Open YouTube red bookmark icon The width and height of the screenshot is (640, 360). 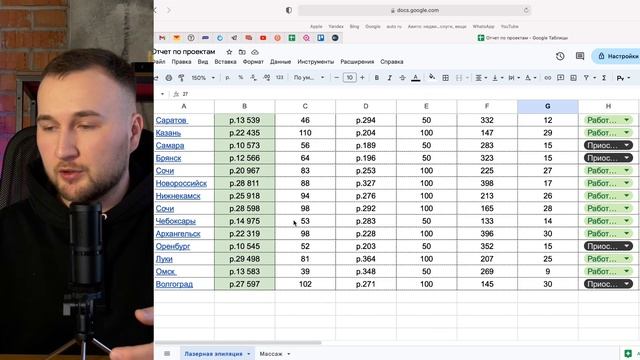tap(263, 38)
